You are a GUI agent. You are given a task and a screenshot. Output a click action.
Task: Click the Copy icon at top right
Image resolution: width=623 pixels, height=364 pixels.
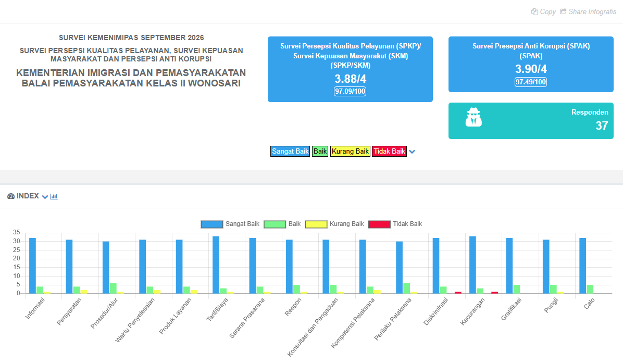tap(534, 11)
